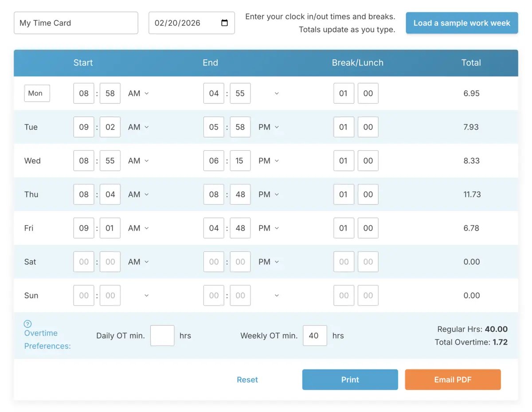532x412 pixels.
Task: Open Saturday's start AM dropdown
Action: point(138,262)
